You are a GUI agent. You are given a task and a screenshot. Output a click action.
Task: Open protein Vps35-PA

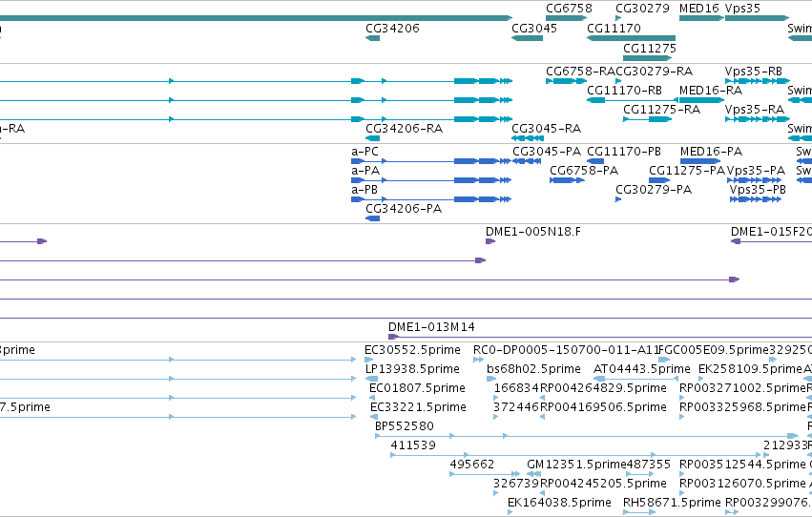pos(754,180)
